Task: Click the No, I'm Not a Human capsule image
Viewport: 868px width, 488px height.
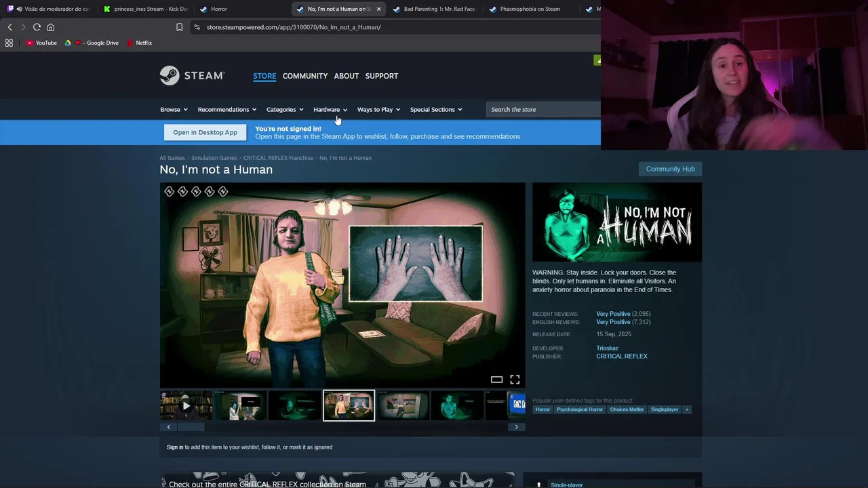Action: [x=617, y=222]
